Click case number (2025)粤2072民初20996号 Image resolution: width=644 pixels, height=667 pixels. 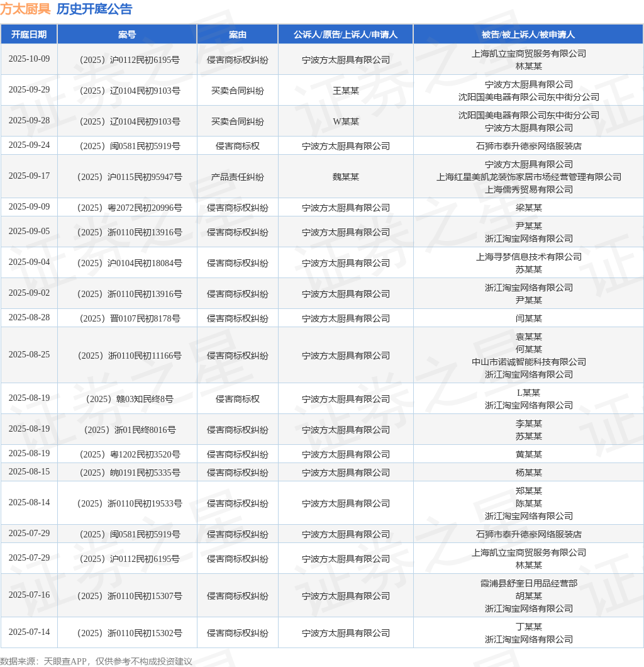[129, 208]
